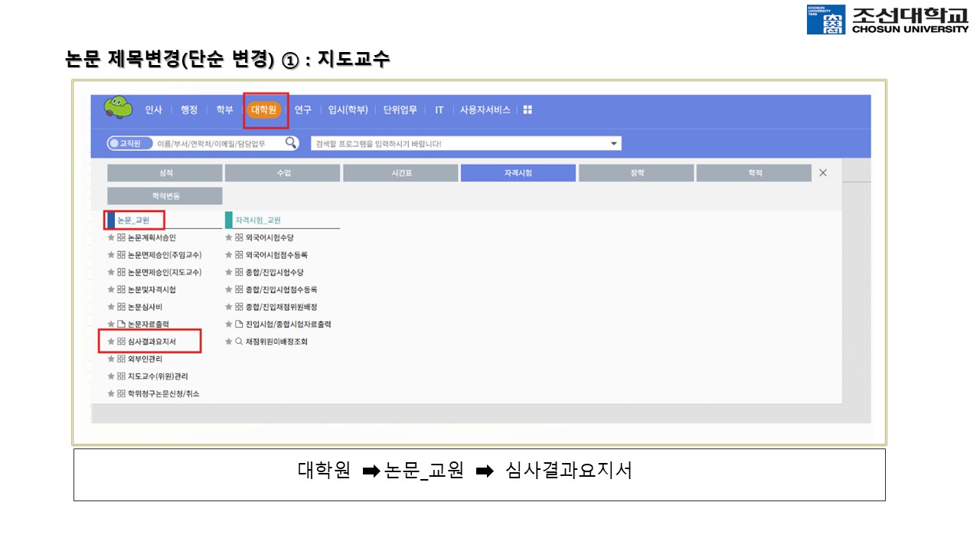The image size is (980, 551).
Task: Click the magnifier search icon
Action: [291, 143]
